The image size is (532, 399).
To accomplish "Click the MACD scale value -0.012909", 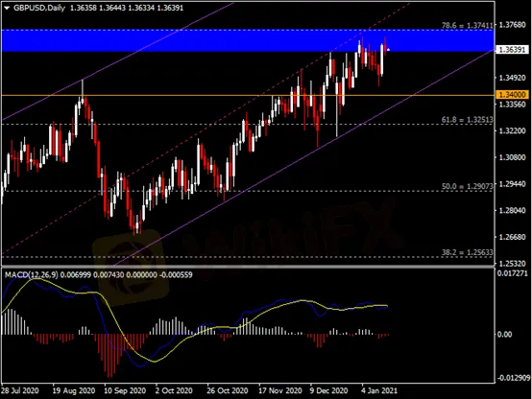I will point(514,378).
